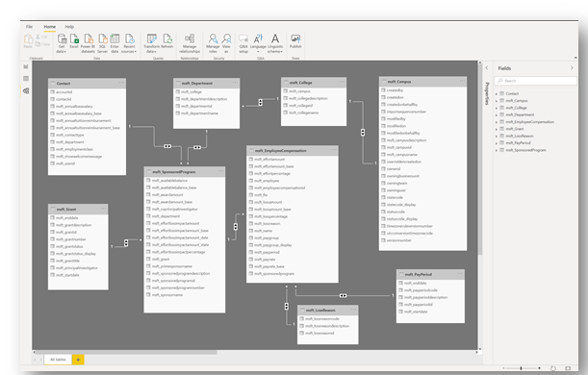Screen dimensions: 588x375
Task: Open the File menu
Action: (x=29, y=27)
